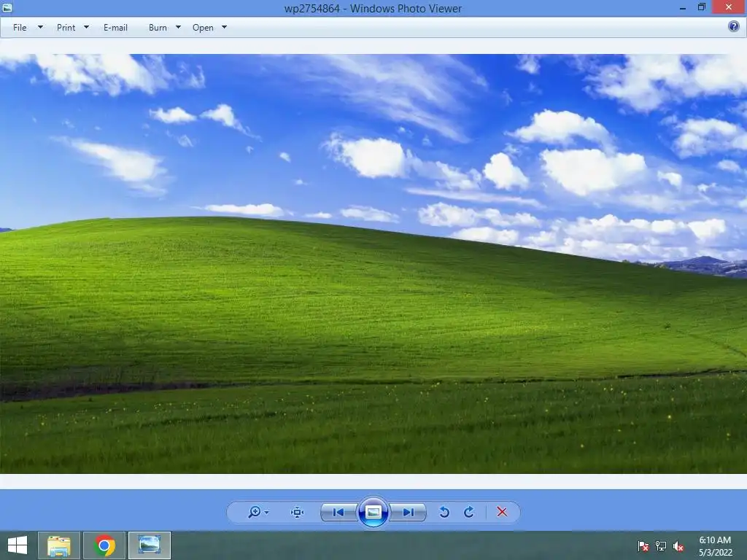747x560 pixels.
Task: Play slide show with center button
Action: [x=373, y=512]
